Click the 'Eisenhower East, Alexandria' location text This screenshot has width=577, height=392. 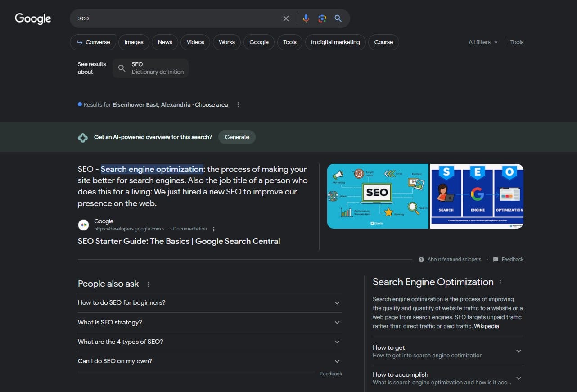coord(151,105)
